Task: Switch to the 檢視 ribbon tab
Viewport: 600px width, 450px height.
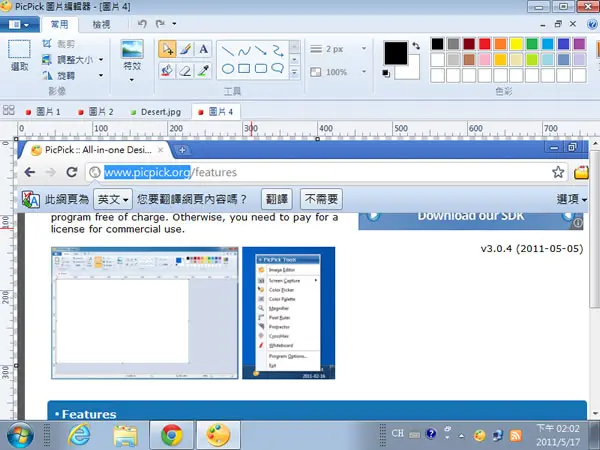Action: click(101, 25)
